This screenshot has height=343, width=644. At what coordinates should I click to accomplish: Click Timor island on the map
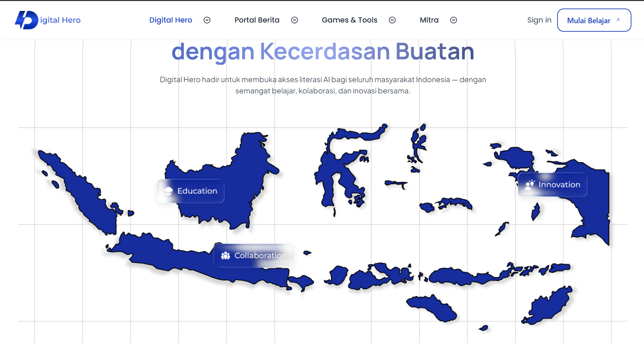tap(548, 305)
